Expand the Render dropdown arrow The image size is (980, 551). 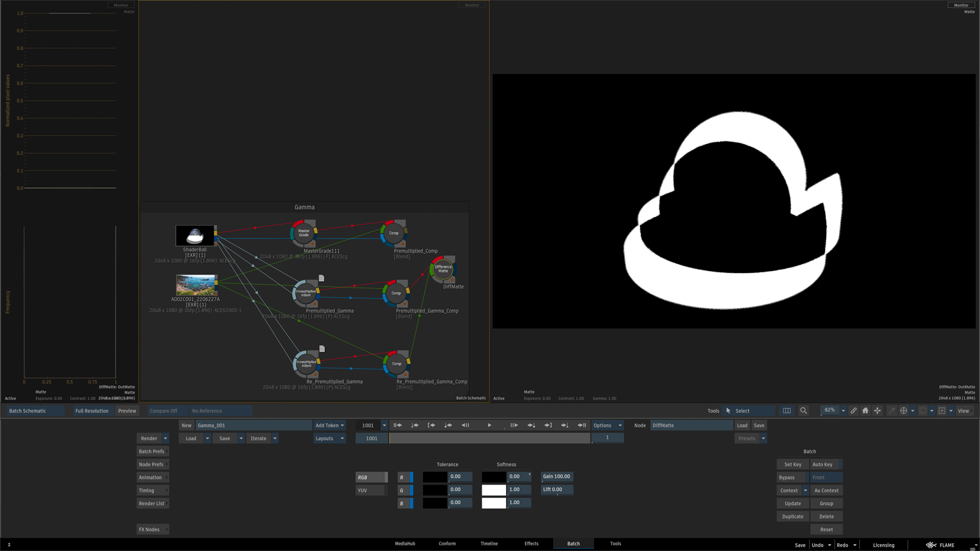[165, 439]
